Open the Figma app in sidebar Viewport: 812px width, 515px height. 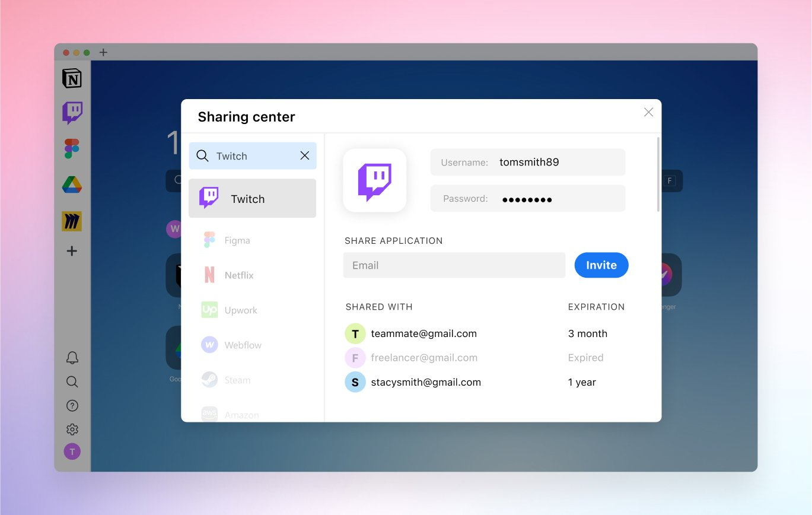coord(72,149)
